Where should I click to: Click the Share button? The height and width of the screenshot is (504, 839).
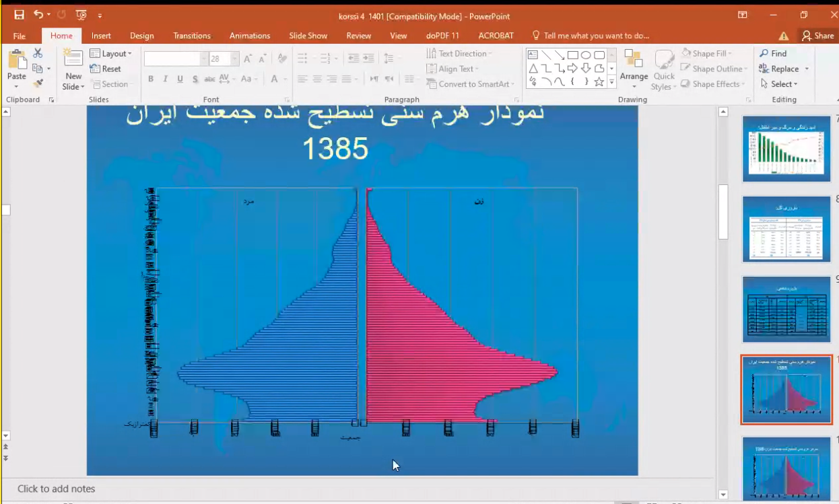[817, 36]
